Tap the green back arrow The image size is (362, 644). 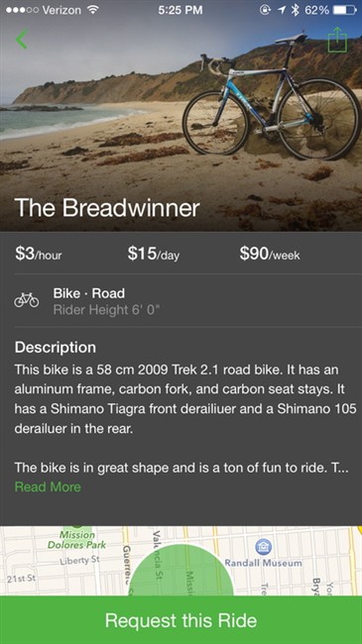[22, 40]
